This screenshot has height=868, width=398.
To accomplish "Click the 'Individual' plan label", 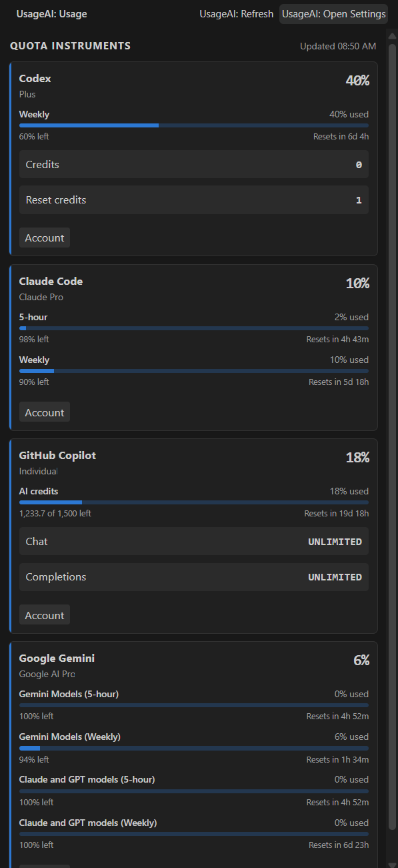I will [39, 471].
